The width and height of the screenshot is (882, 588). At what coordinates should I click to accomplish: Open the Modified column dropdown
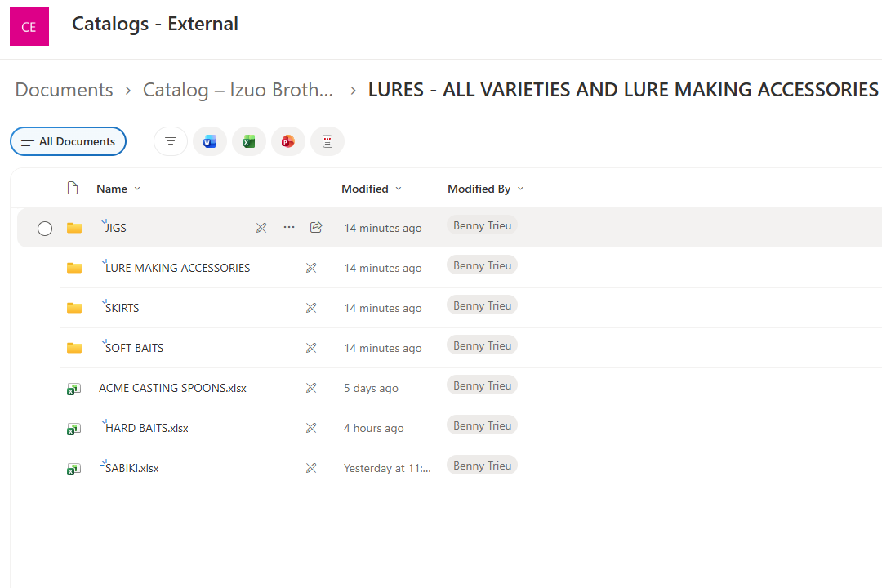click(x=372, y=189)
